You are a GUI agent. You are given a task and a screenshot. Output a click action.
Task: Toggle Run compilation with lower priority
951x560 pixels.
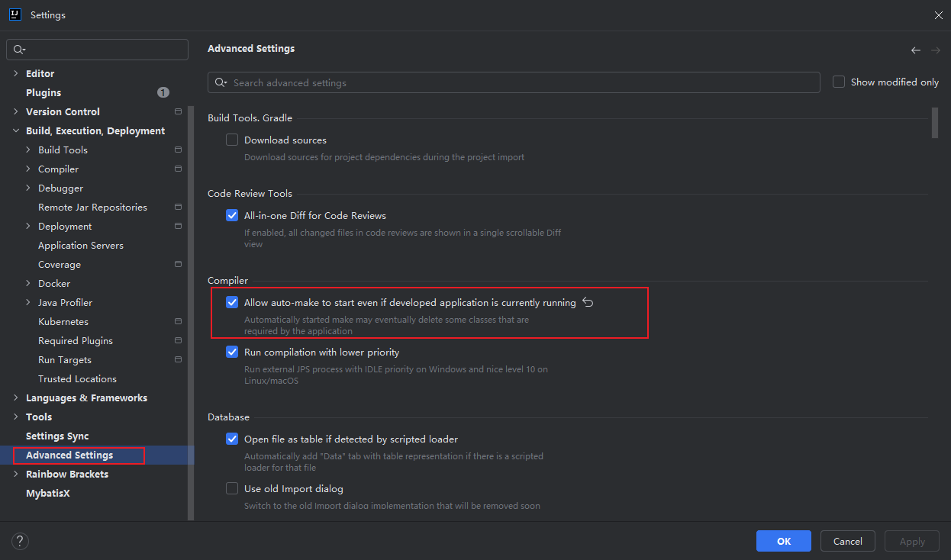point(232,352)
